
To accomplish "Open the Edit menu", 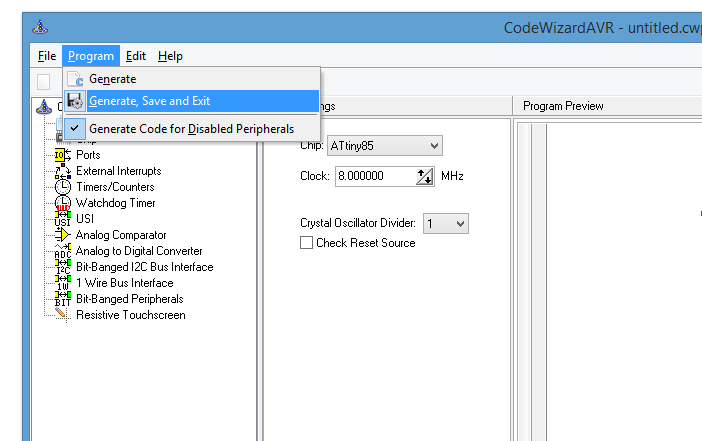I will [136, 56].
